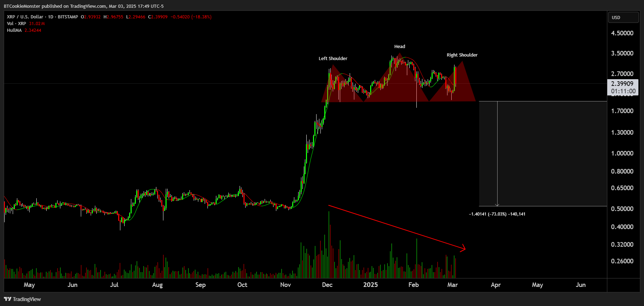The width and height of the screenshot is (644, 306).
Task: Click the 3.50000 price scale label
Action: coord(622,53)
